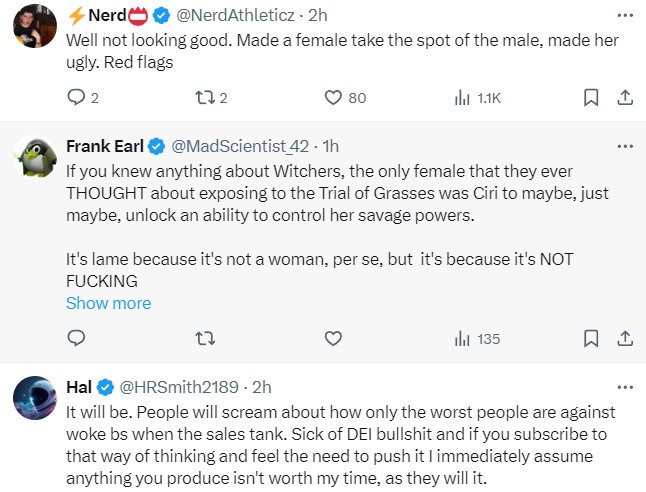Open Frank Earl's penguin avatar

click(x=35, y=157)
